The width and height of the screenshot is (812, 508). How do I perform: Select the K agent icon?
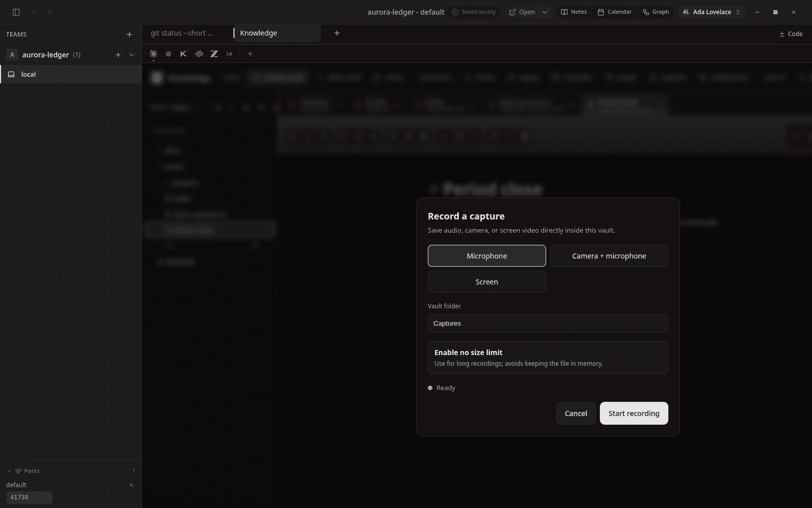(184, 54)
